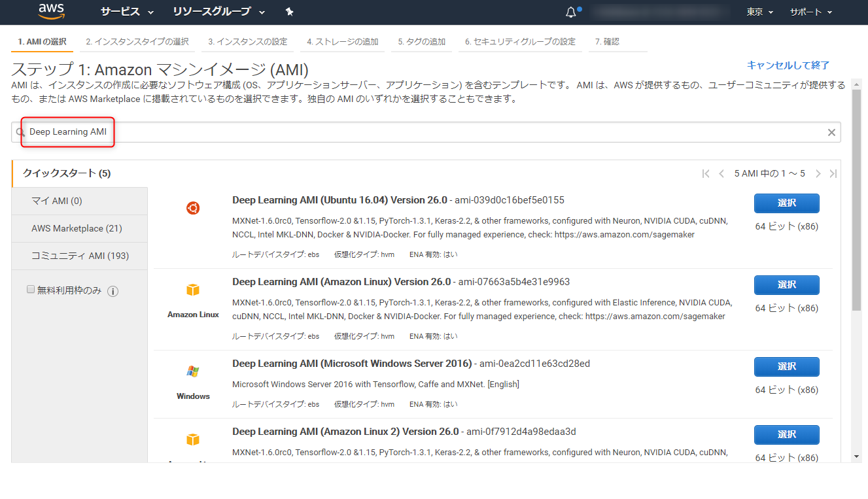Select the Amazon Linux 2 Version 26.0 AMI
The height and width of the screenshot is (499, 868).
(x=787, y=434)
